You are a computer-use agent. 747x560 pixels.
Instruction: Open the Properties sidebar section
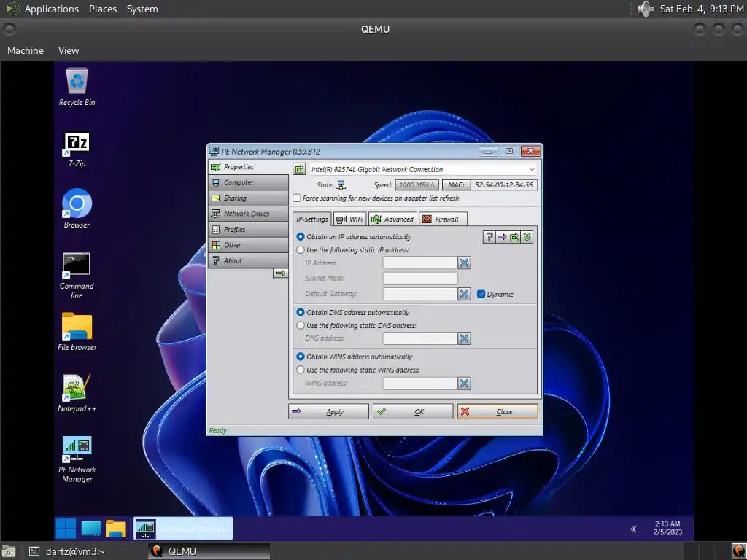point(248,167)
